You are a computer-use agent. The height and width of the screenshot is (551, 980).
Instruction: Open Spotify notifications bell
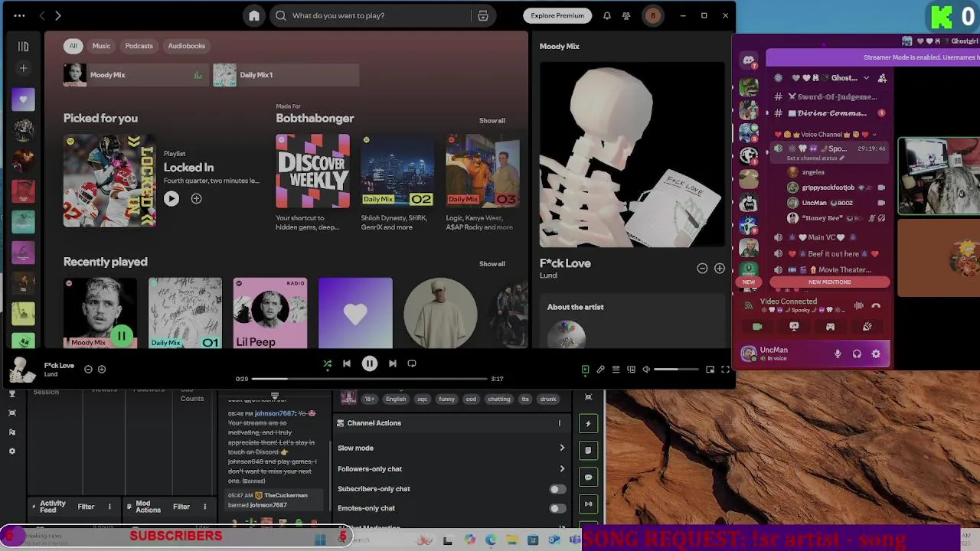coord(607,15)
